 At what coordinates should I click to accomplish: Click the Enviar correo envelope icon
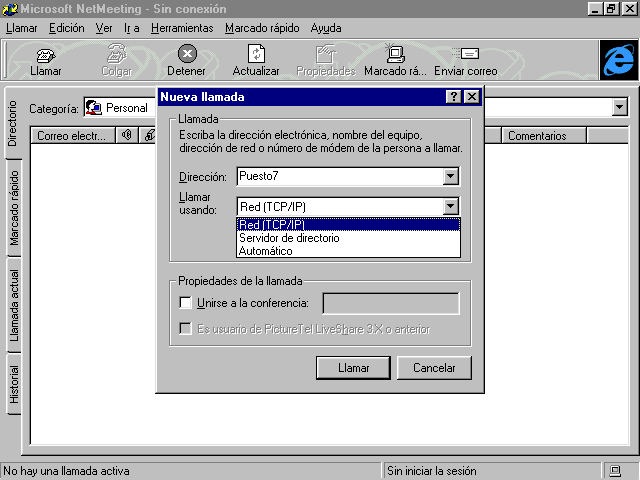point(466,53)
